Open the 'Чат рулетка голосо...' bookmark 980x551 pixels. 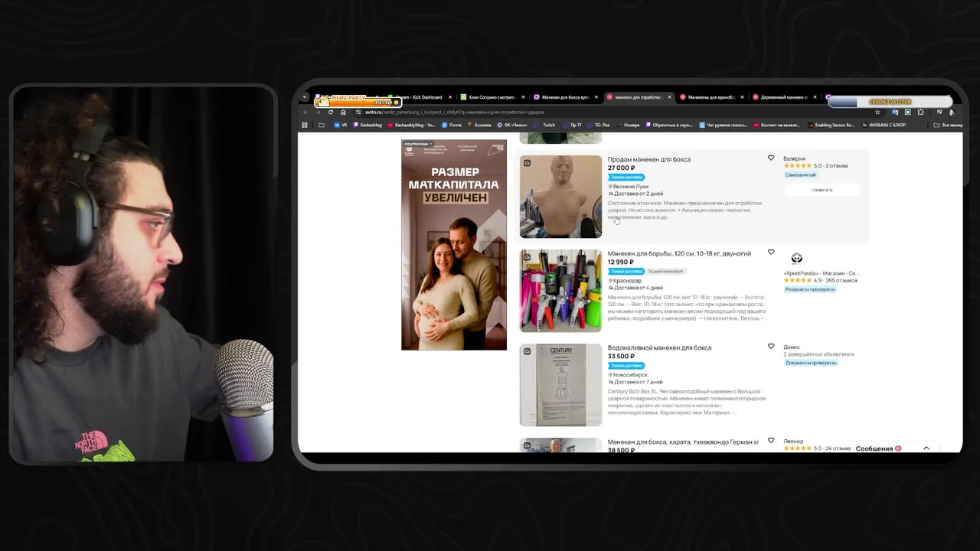(723, 125)
